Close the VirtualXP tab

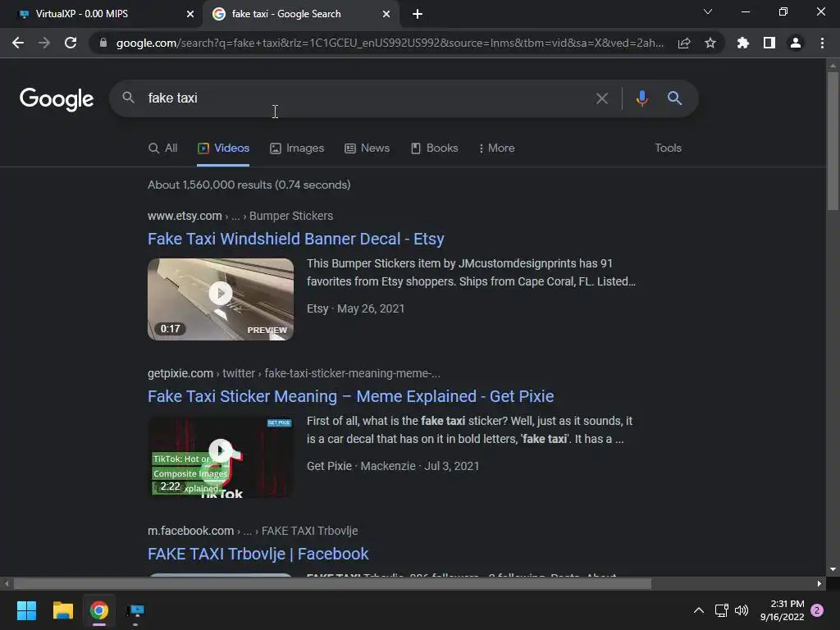pyautogui.click(x=190, y=14)
